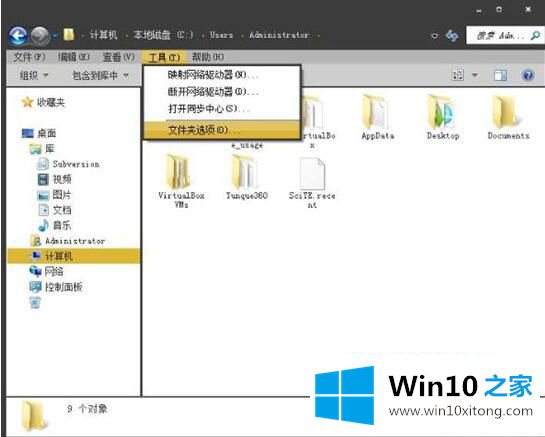
Task: Open view options dropdown arrow
Action: (x=474, y=75)
